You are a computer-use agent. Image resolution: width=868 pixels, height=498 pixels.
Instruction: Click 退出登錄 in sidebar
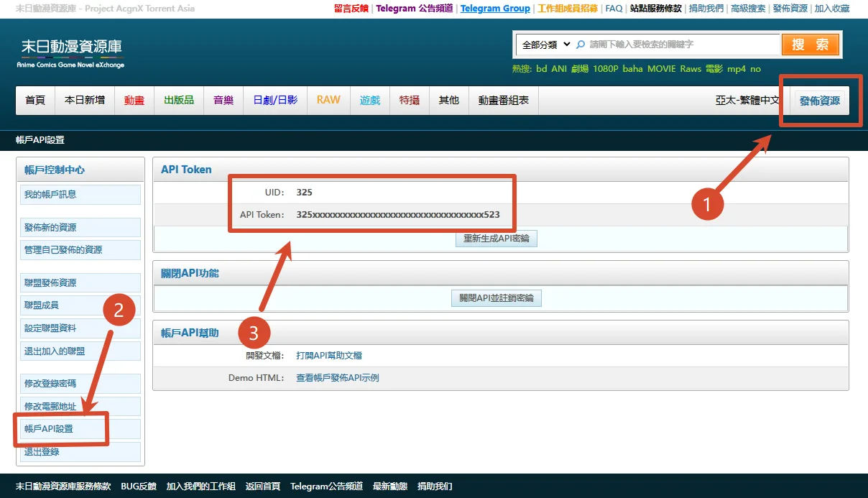pos(80,452)
